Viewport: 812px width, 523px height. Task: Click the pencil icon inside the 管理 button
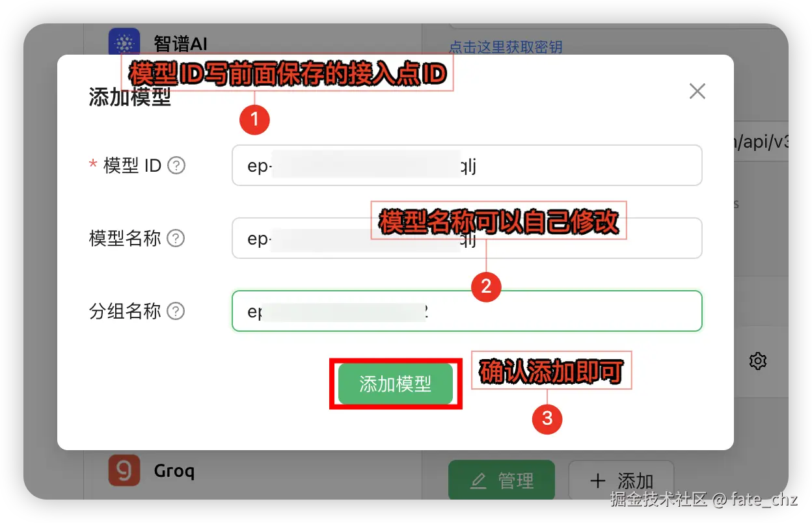pyautogui.click(x=478, y=481)
